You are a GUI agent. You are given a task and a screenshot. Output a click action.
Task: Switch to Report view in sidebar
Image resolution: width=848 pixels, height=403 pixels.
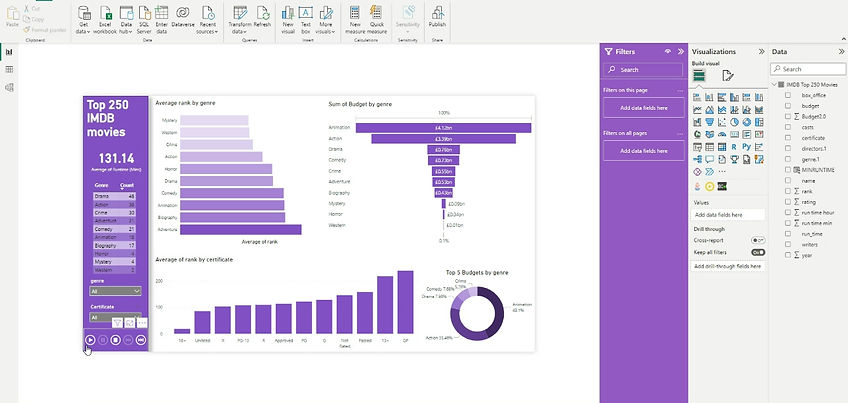click(x=9, y=52)
